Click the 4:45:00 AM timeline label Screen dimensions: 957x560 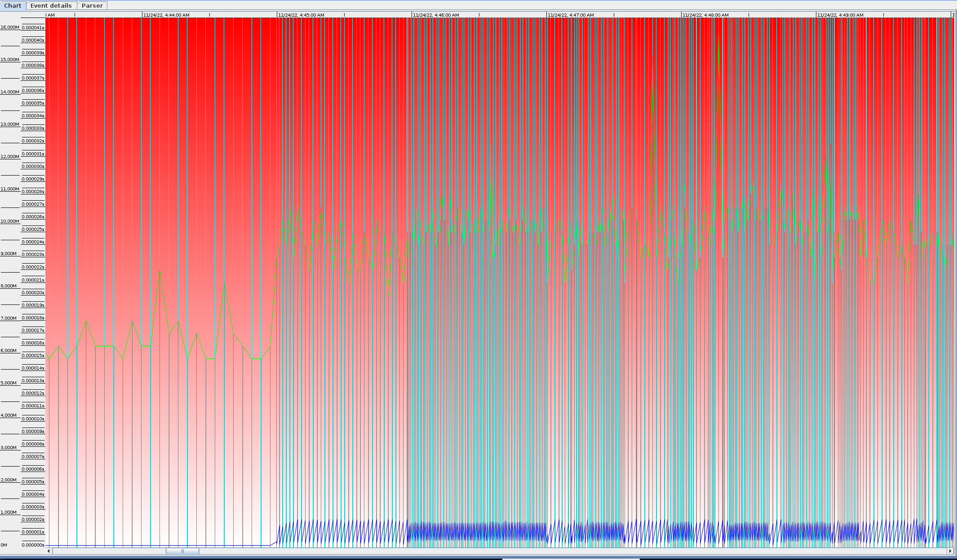pos(301,15)
